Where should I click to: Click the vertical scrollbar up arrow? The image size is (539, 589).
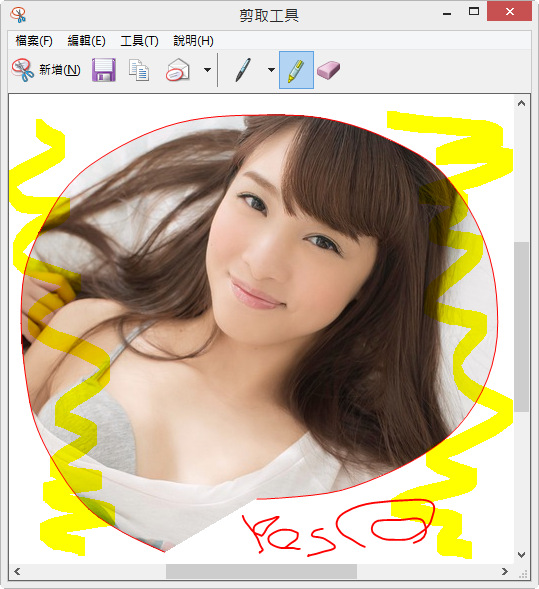[521, 103]
